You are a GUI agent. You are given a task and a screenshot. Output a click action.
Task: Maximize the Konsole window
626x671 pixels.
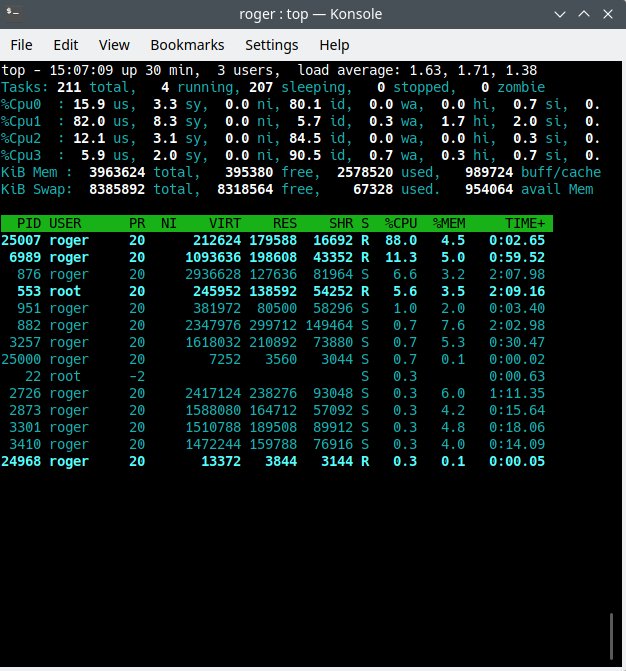point(580,15)
